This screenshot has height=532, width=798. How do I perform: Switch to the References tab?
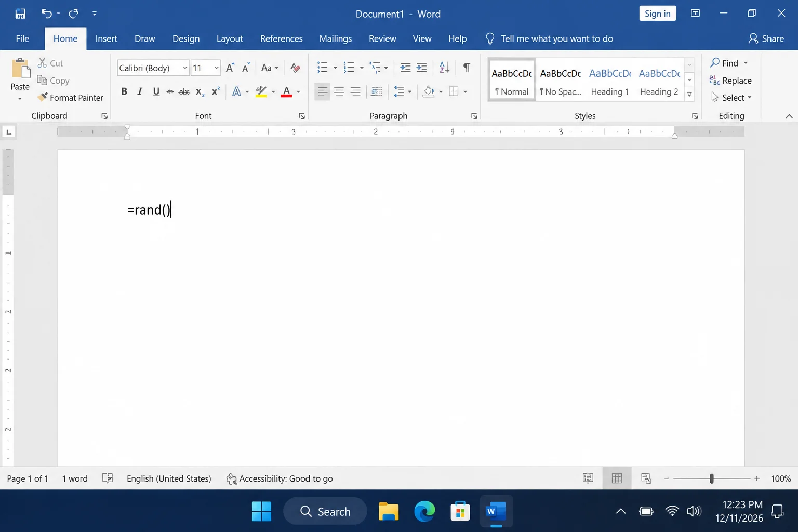[282, 38]
